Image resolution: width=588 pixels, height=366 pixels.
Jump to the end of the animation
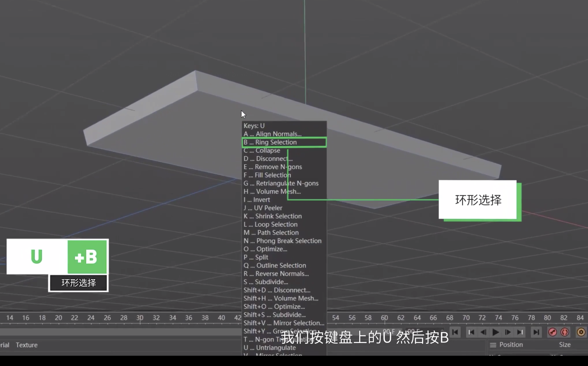click(536, 332)
